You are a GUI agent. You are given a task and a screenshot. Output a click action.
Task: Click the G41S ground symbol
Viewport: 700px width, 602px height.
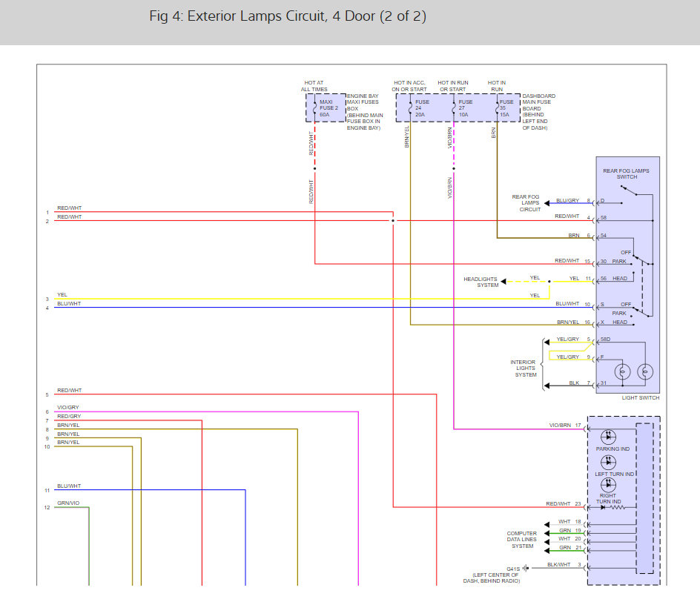526,568
